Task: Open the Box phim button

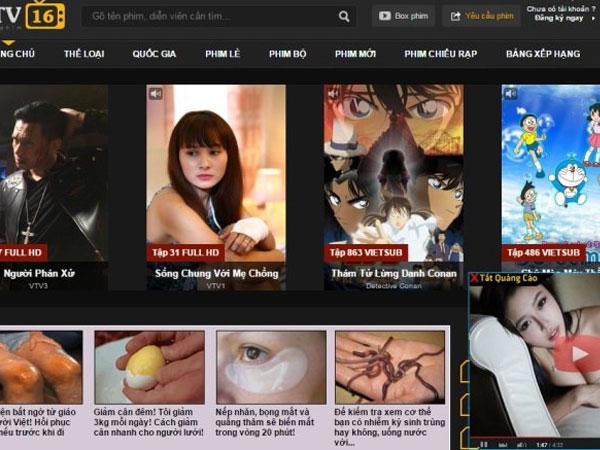Action: pos(403,16)
